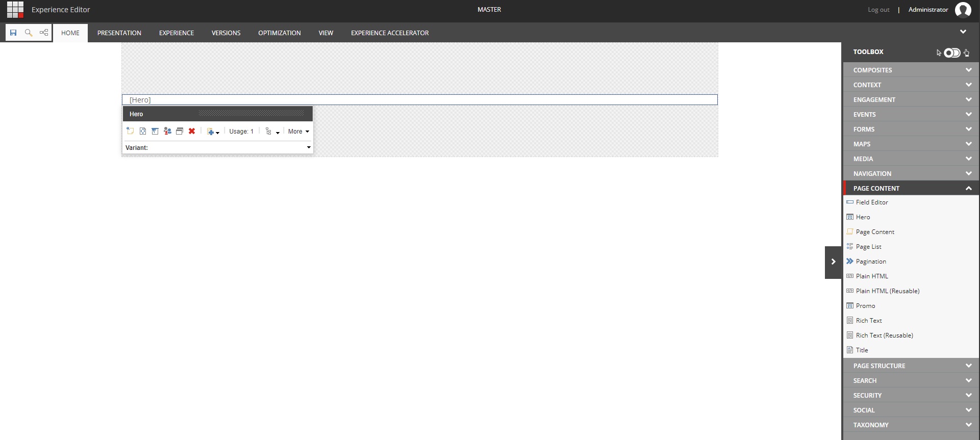The width and height of the screenshot is (980, 440).
Task: Expand the Context toolbox section
Action: pos(911,85)
